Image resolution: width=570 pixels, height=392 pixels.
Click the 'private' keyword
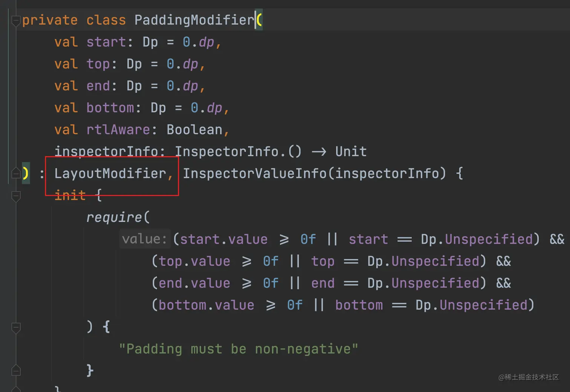50,20
